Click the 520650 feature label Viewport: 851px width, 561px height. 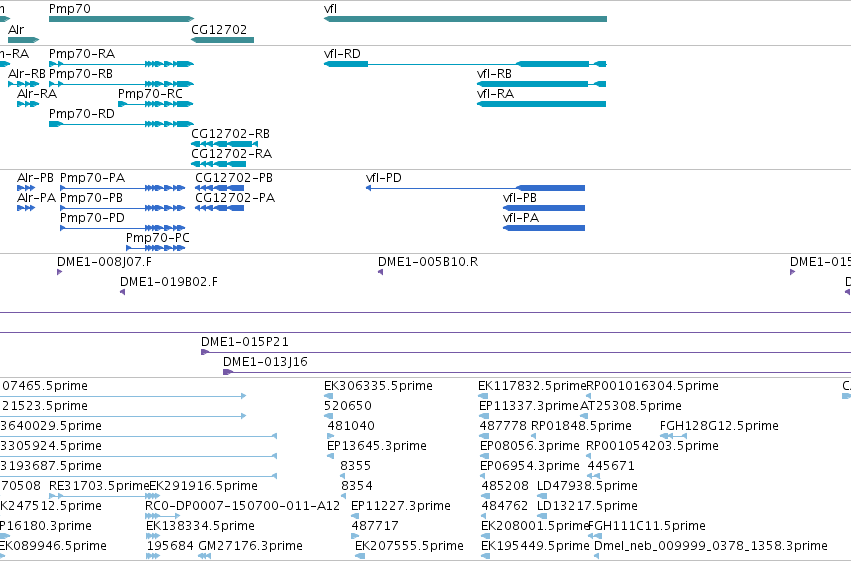click(x=347, y=406)
